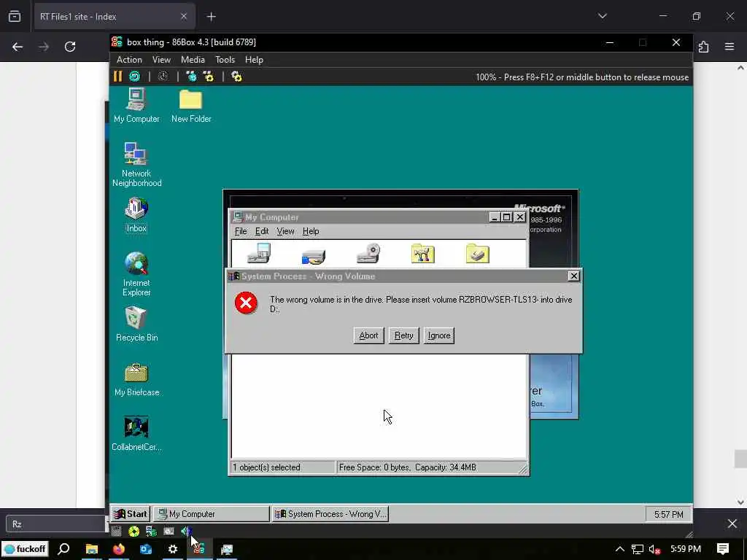Image resolution: width=747 pixels, height=560 pixels.
Task: Click Retry in the Wrong Volume dialog
Action: point(404,335)
